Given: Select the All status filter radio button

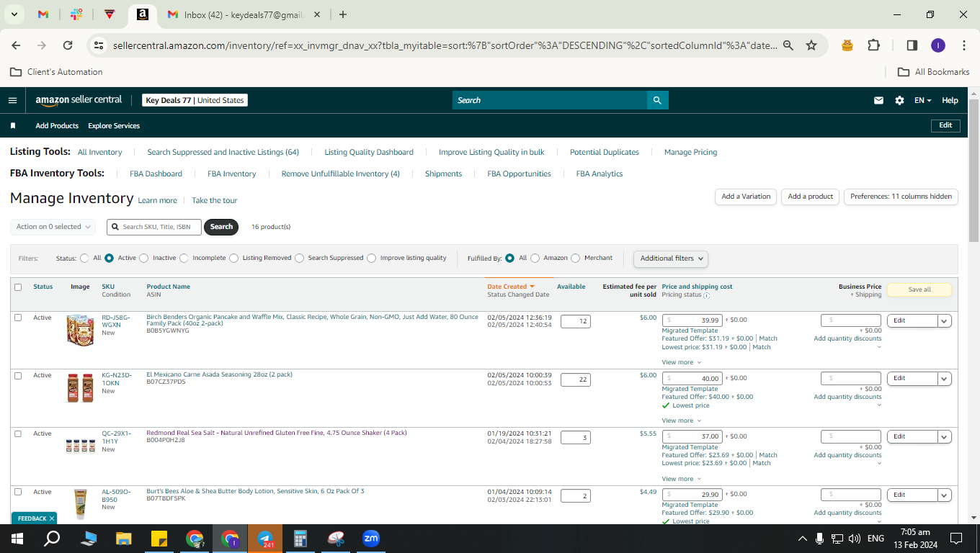Looking at the screenshot, I should click(x=85, y=258).
